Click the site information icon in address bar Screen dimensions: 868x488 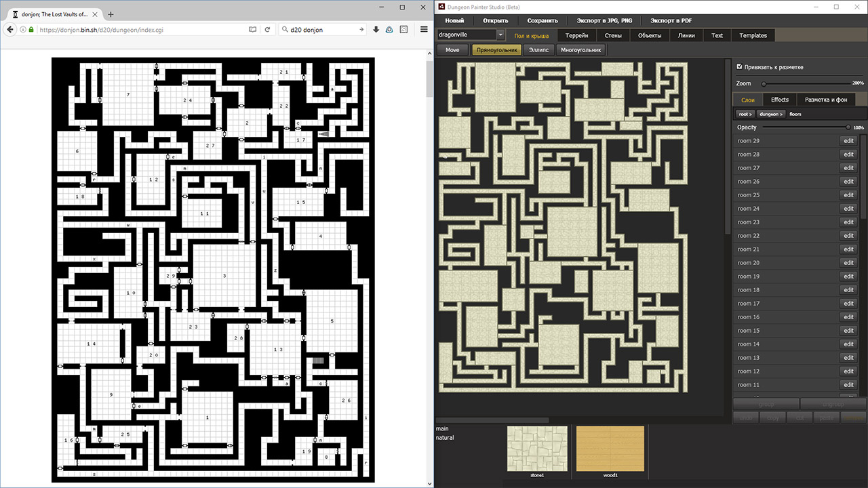click(x=23, y=30)
